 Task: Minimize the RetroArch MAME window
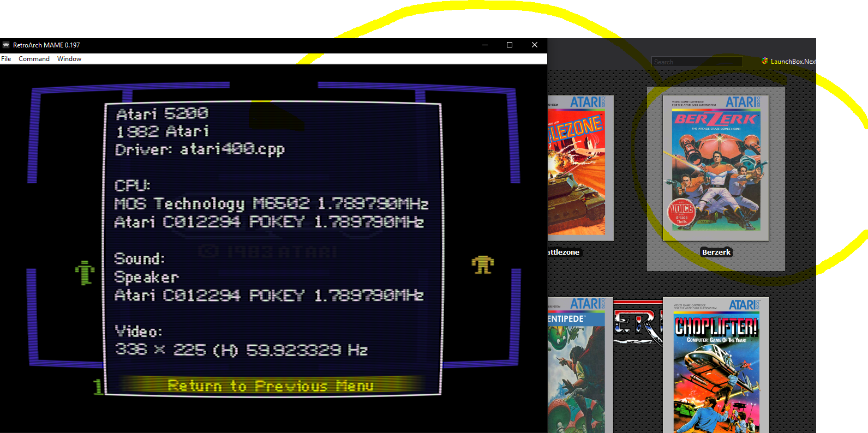point(484,45)
